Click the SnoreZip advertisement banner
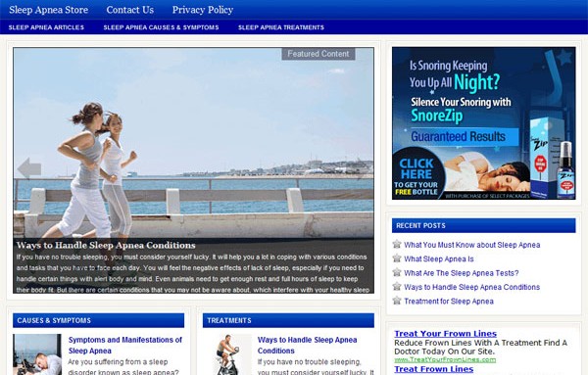Screen dimensions: 588x375 [x=484, y=122]
